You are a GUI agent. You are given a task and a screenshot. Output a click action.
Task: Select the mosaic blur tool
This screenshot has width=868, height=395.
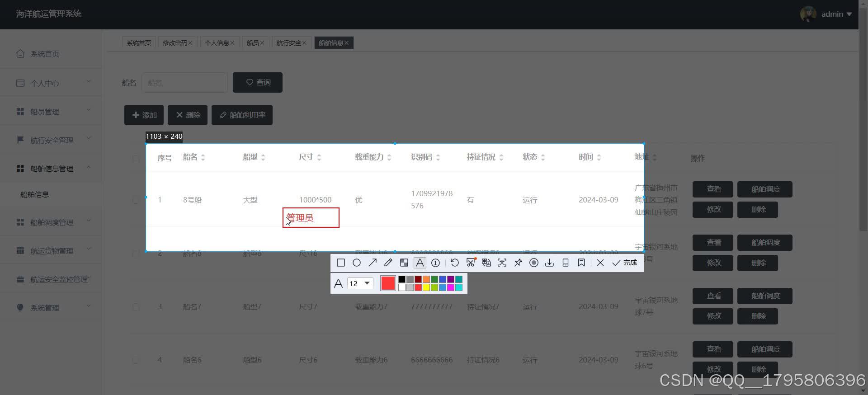pyautogui.click(x=404, y=263)
